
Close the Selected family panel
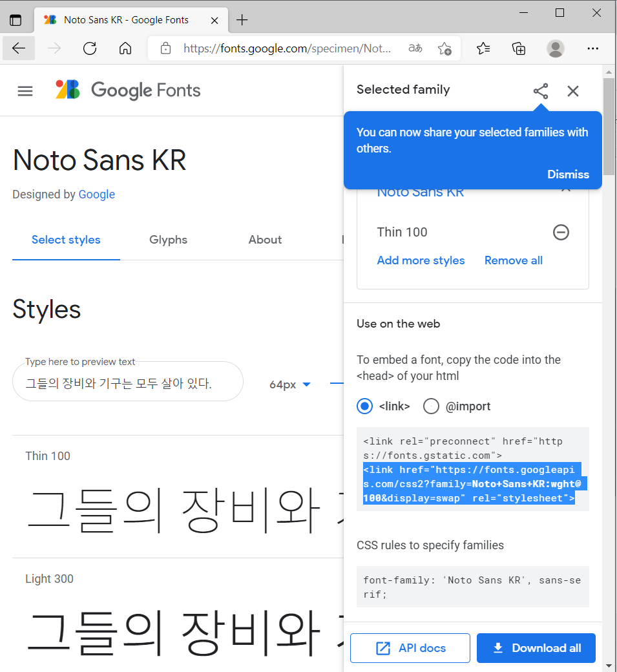click(x=573, y=91)
